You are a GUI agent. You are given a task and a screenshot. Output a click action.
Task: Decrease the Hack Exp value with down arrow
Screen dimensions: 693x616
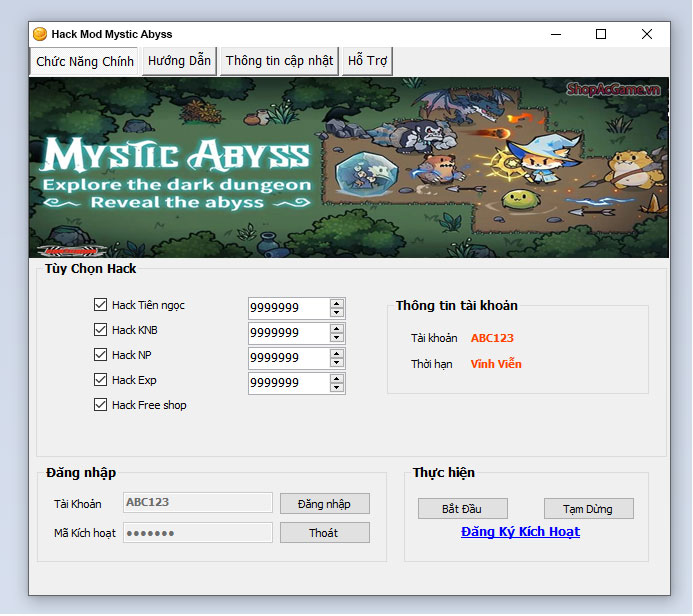coord(337,388)
